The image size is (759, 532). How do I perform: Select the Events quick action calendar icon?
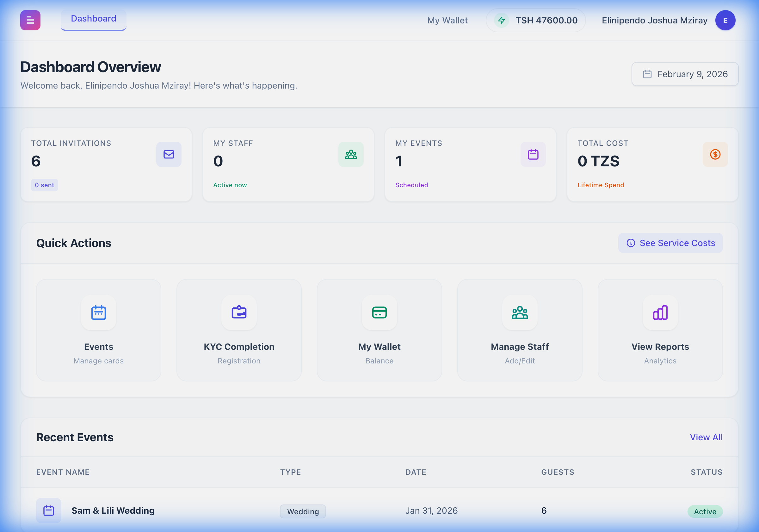98,313
